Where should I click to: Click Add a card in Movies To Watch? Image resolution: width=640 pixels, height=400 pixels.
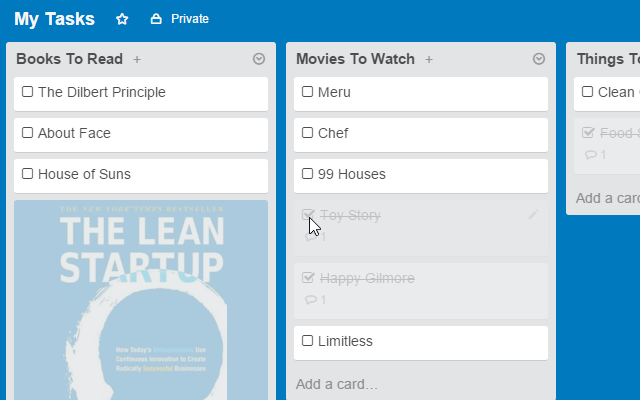click(x=337, y=384)
